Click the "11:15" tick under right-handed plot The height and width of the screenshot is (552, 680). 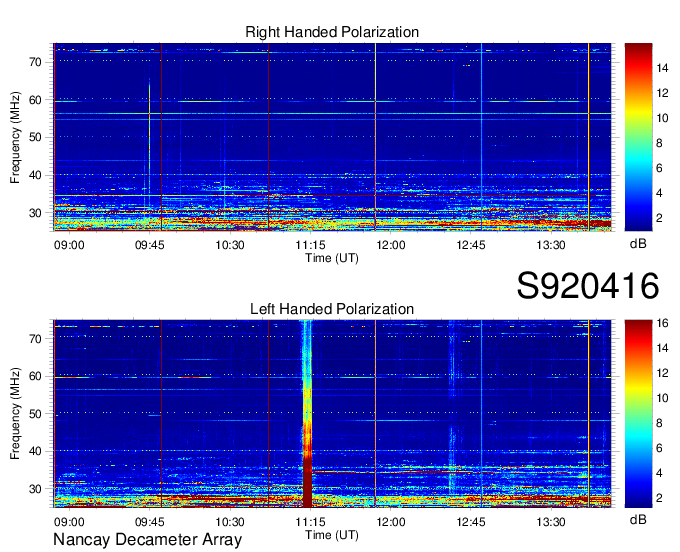point(310,245)
